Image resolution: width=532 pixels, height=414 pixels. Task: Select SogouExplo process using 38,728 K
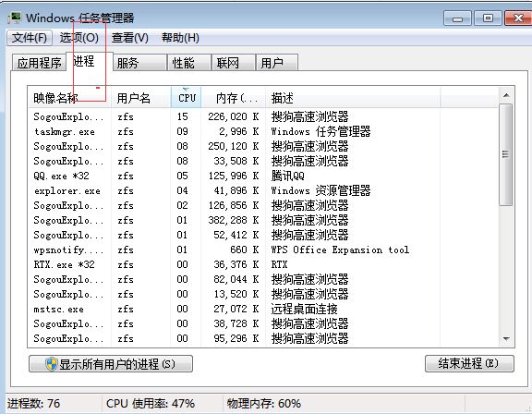[263, 323]
